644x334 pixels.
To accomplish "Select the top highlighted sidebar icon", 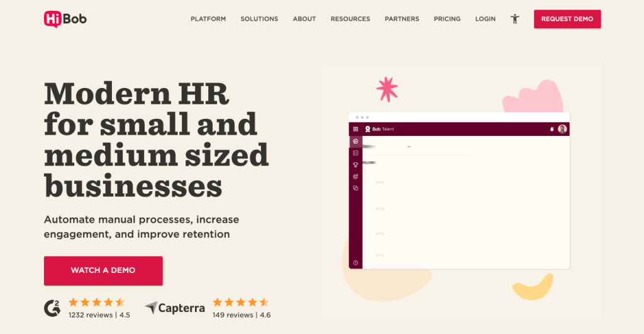I will pos(355,142).
